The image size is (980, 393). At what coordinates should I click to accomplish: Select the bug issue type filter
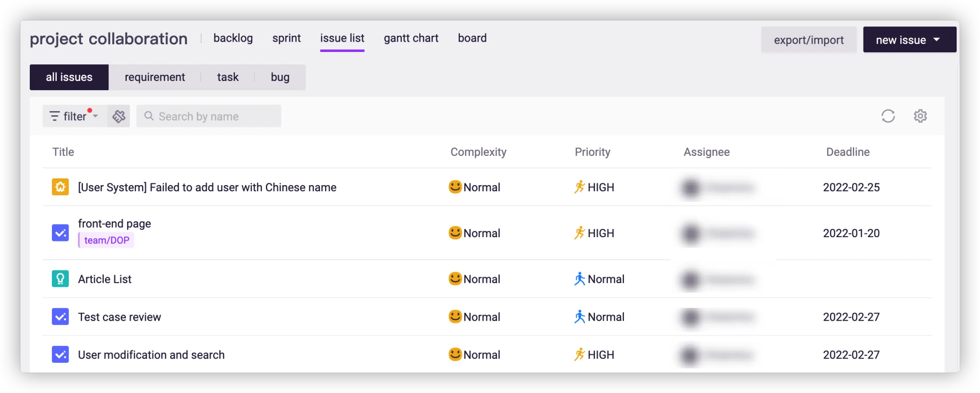click(x=280, y=77)
